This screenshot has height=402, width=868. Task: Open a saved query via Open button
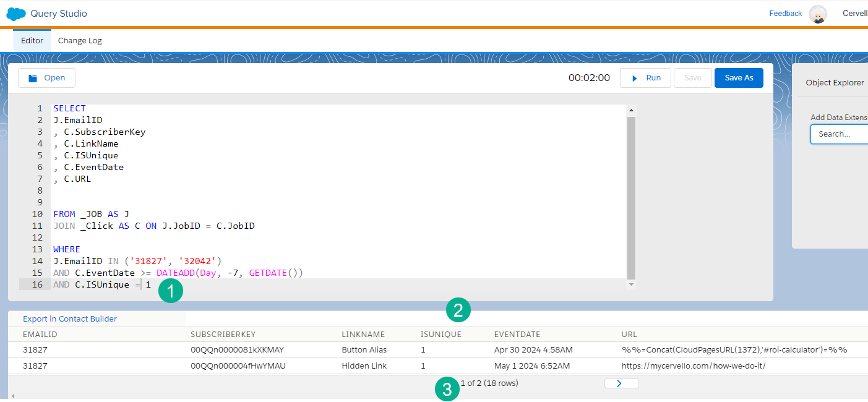(46, 77)
